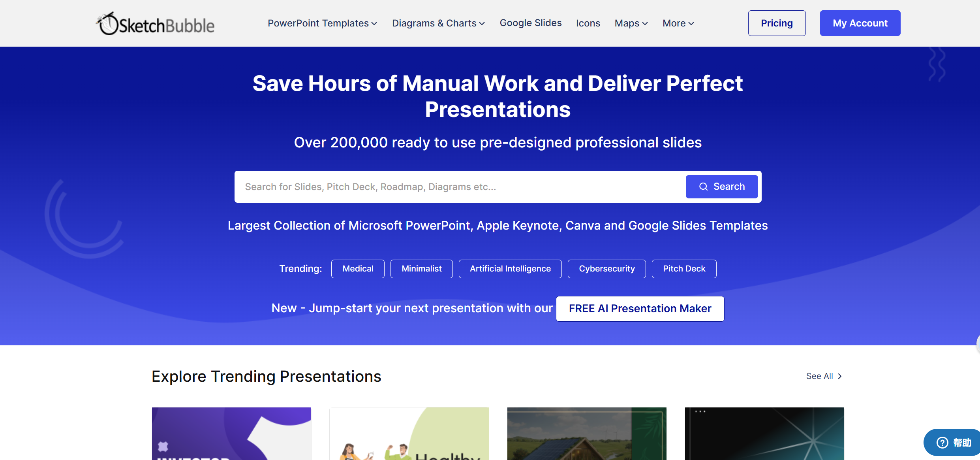Click the Save Hours of Manual Work headline

click(498, 96)
